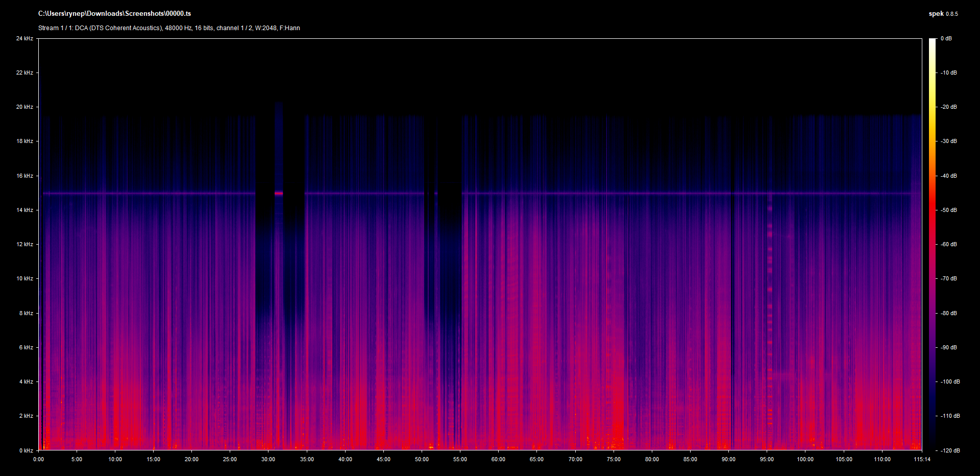Select the -50 dB scale label
Viewport: 980px width, 476px height.
[x=949, y=210]
